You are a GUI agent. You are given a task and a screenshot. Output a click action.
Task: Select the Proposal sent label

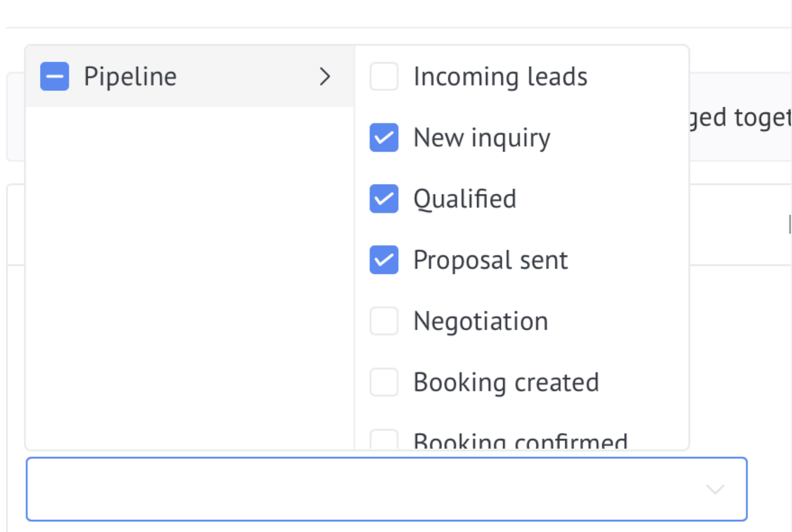[491, 260]
